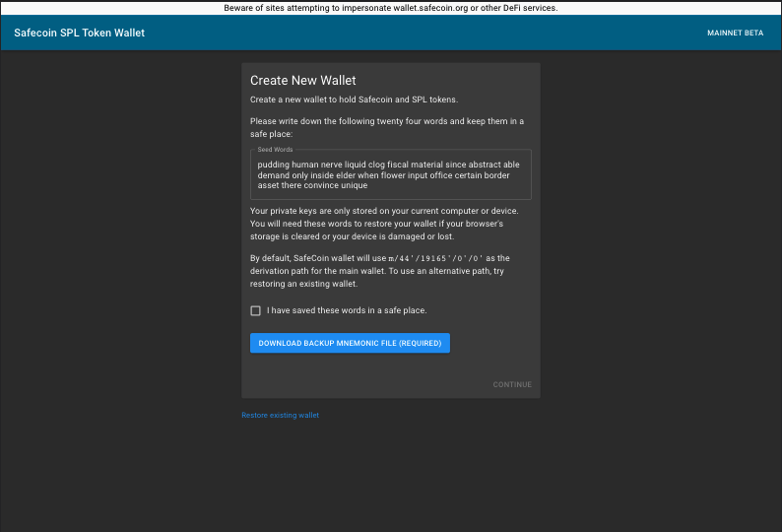782x532 pixels.
Task: Open the Mainnet Beta network selector
Action: pos(735,33)
